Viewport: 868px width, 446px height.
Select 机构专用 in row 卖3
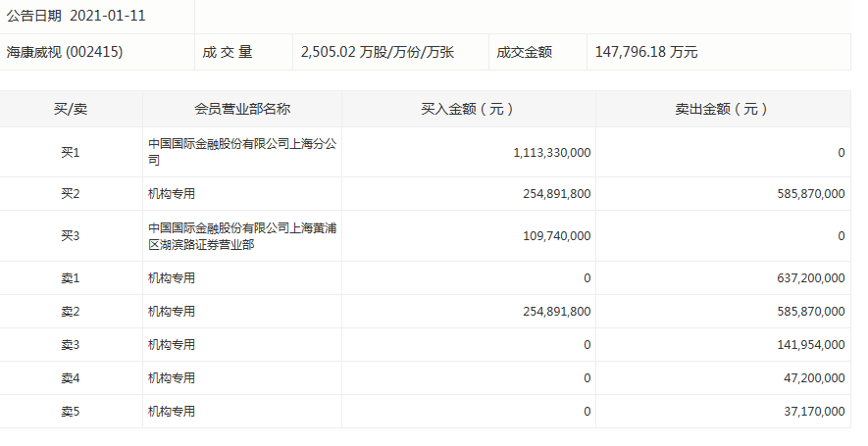[x=172, y=345]
